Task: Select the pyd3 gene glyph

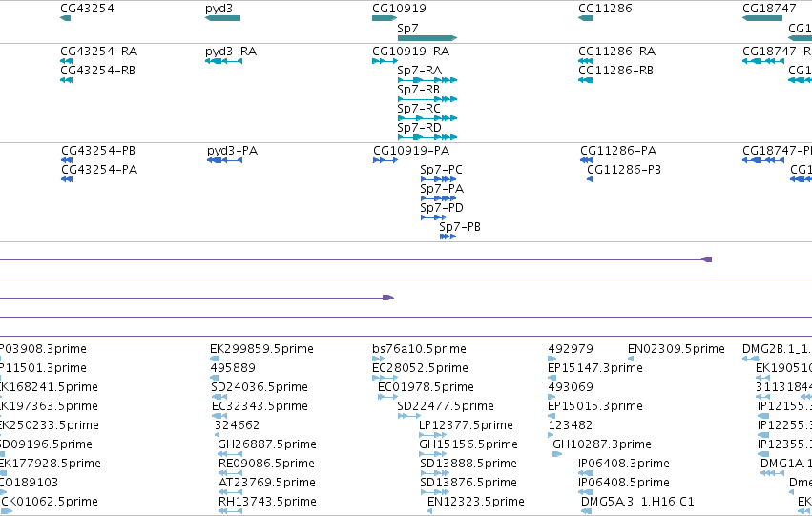Action: (222, 19)
